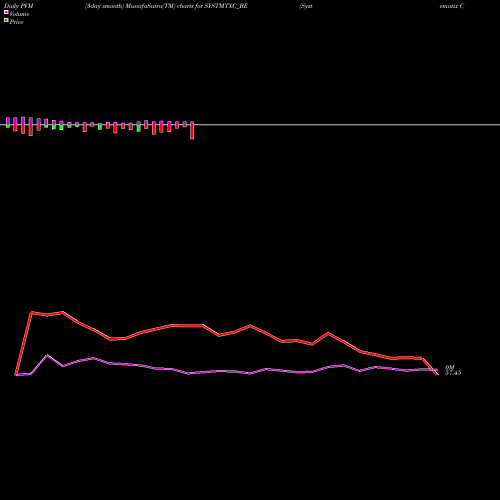500x500 pixels.
Task: Select the Volume legend label
Action: (19, 14)
